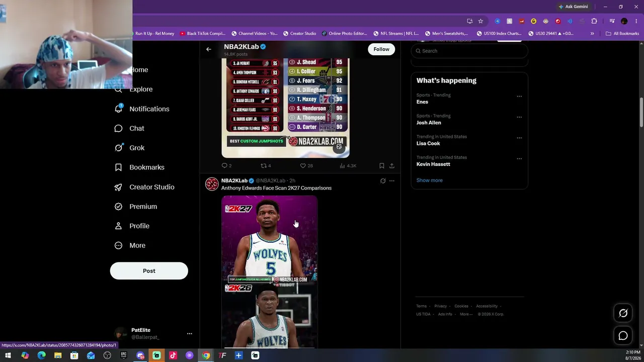Open the Accessibility footer link
This screenshot has width=644, height=362.
pos(487,306)
